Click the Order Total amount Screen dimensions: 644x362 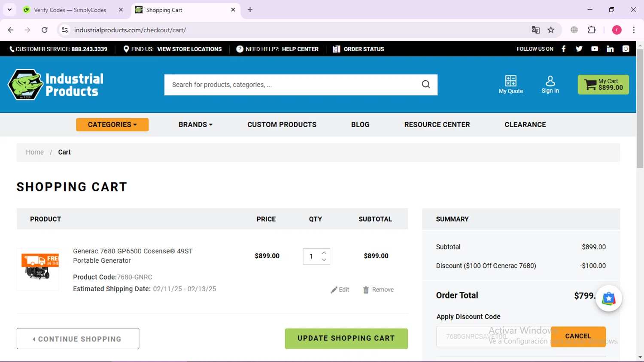coord(585,295)
